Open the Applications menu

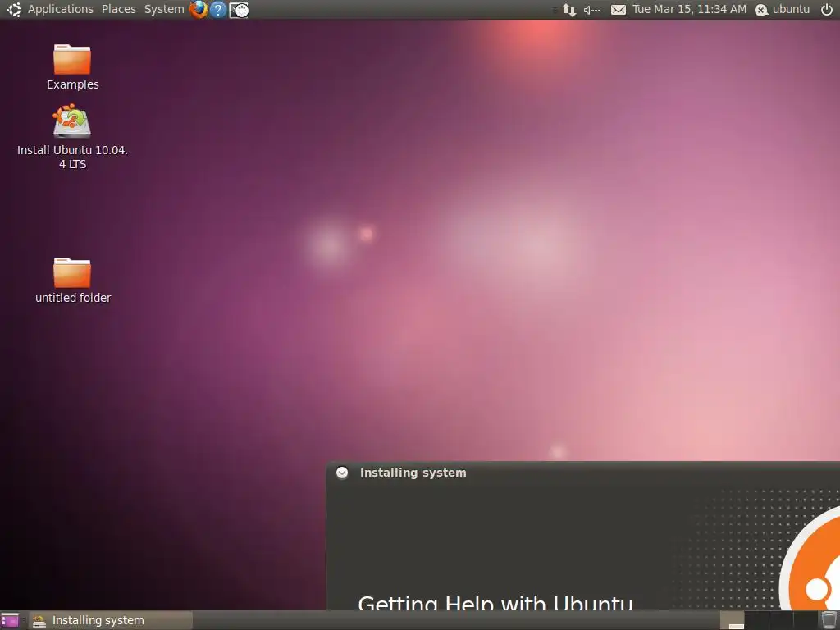60,10
